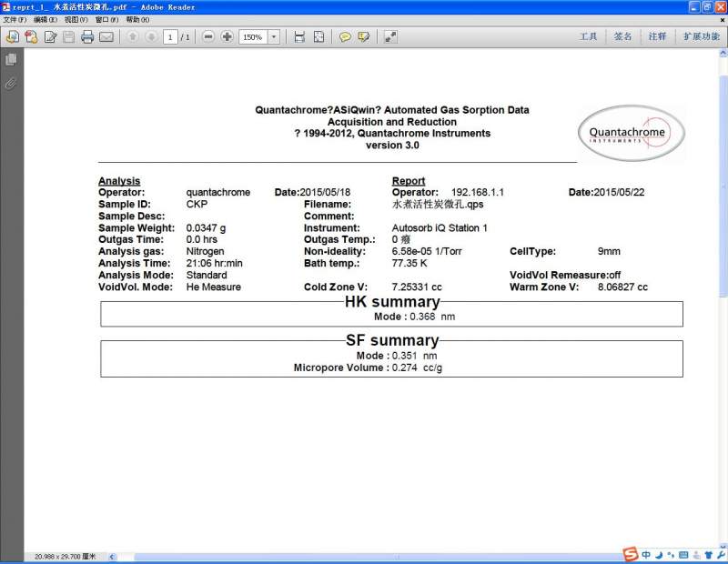The height and width of the screenshot is (564, 728).
Task: Zoom in with the plus button
Action: pyautogui.click(x=227, y=36)
